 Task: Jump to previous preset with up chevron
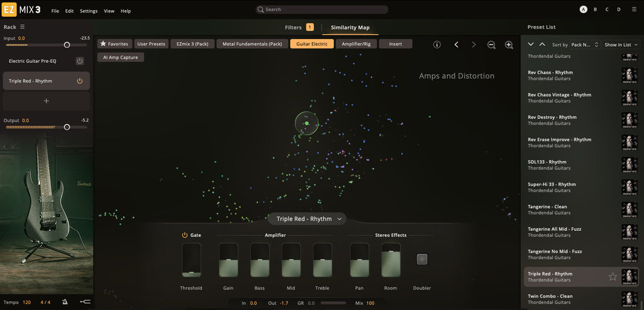coord(542,45)
